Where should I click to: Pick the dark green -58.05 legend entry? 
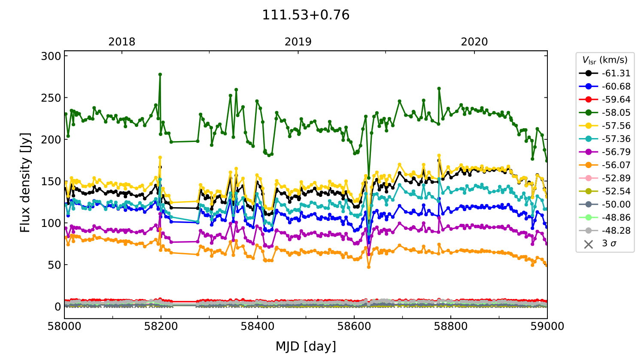pyautogui.click(x=605, y=113)
